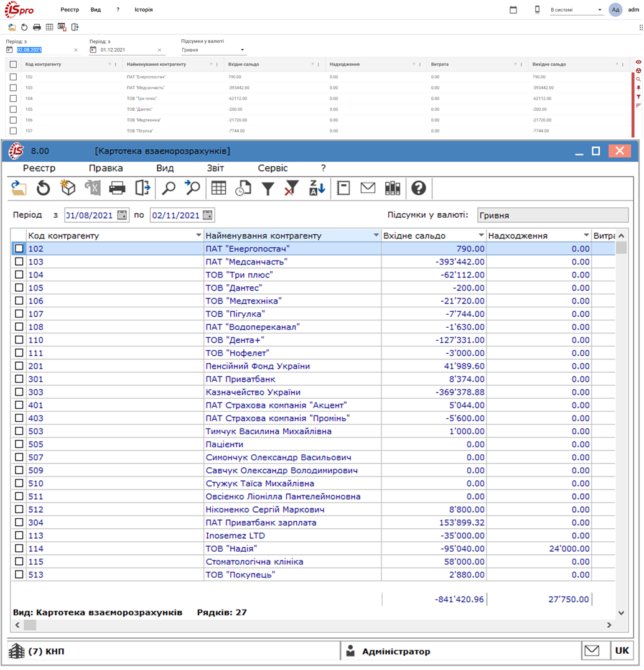The height and width of the screenshot is (670, 644).
Task: Check web table row 107 checkbox
Action: 13,131
